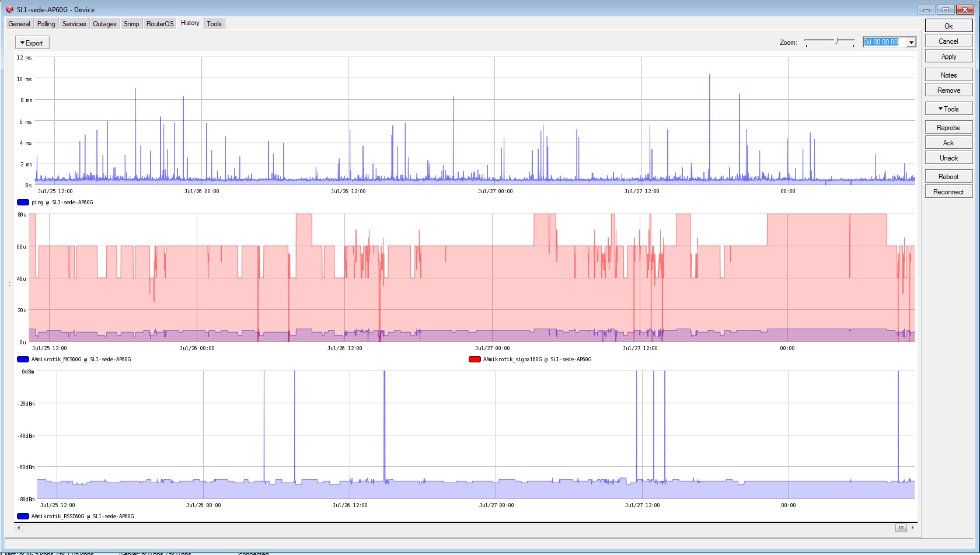Click the blue ping legend swatch
Screen dimensions: 980x555
coord(22,202)
